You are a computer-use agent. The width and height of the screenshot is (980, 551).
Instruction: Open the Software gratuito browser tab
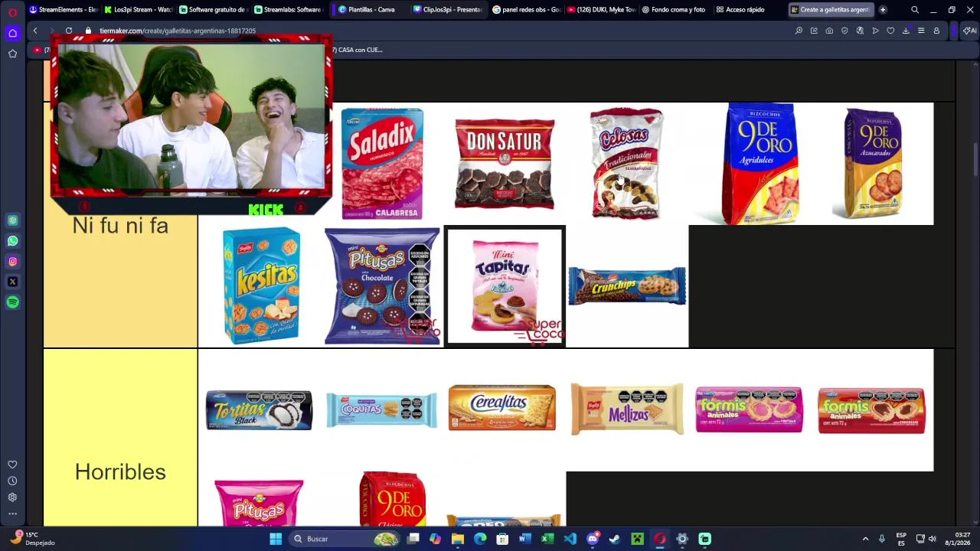point(214,10)
